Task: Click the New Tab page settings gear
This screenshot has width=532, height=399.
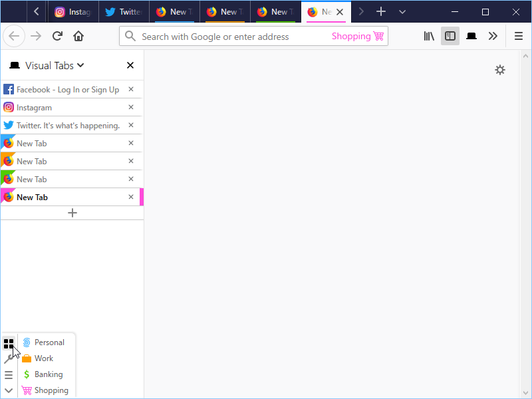Action: tap(500, 70)
